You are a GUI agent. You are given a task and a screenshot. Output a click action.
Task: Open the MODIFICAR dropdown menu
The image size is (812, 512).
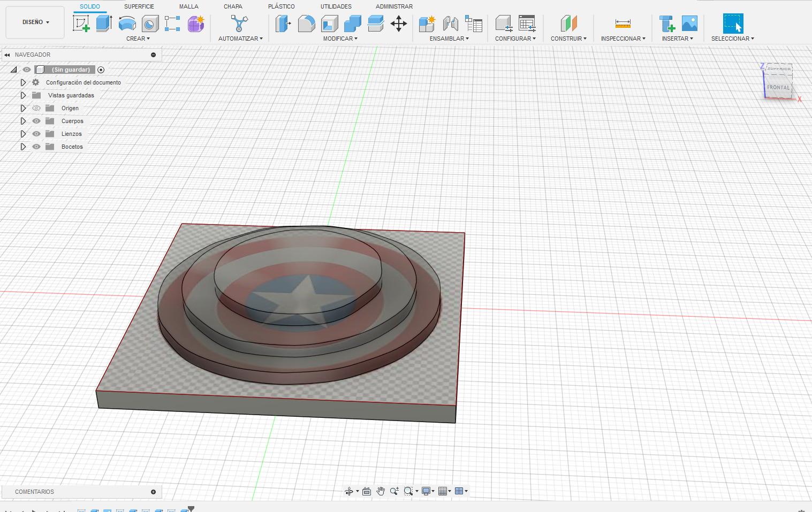[x=340, y=39]
